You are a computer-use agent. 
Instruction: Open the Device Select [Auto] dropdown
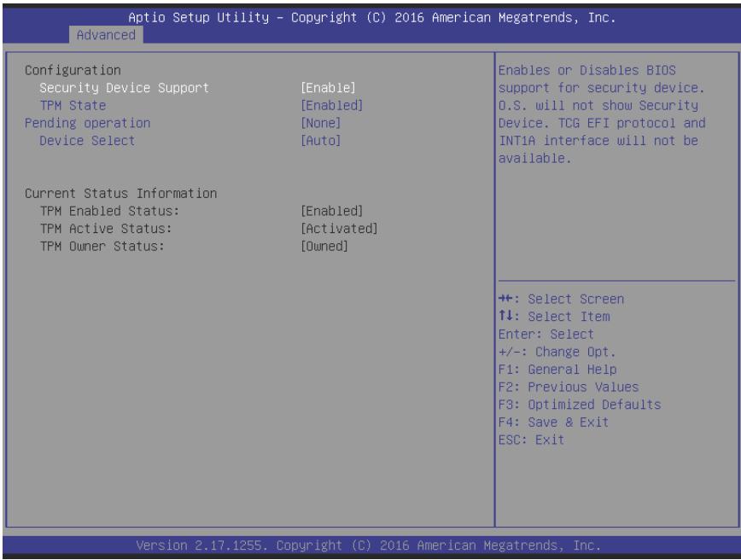(321, 141)
